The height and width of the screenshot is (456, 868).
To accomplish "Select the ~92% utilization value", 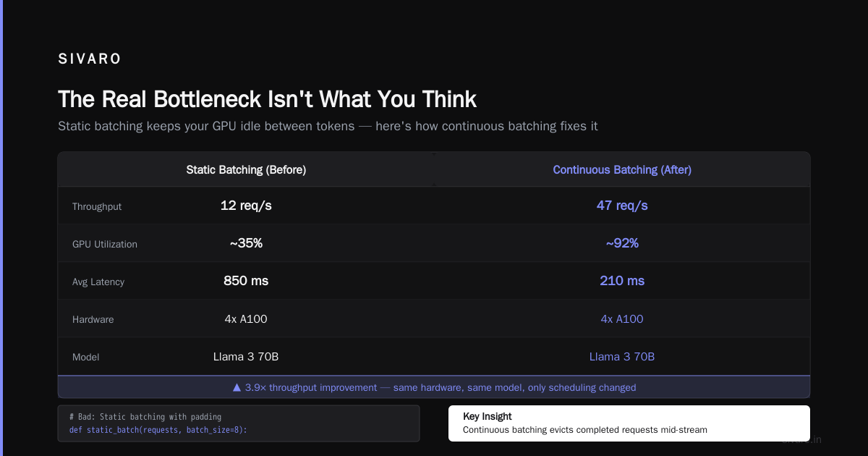I will pyautogui.click(x=622, y=243).
